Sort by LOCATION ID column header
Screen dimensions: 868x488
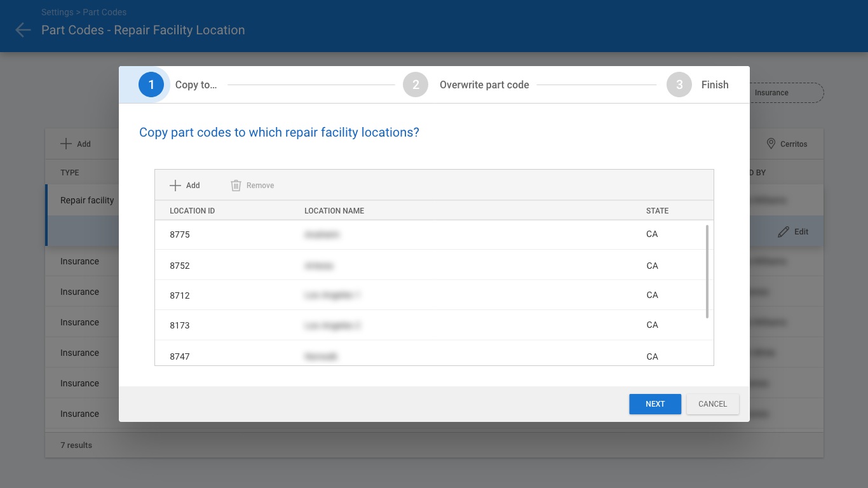193,211
